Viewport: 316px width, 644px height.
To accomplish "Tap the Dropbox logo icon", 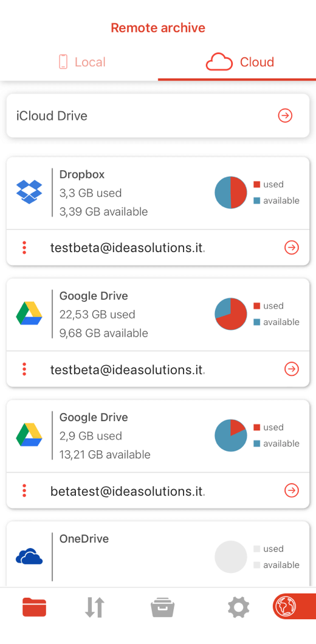I will tap(29, 192).
